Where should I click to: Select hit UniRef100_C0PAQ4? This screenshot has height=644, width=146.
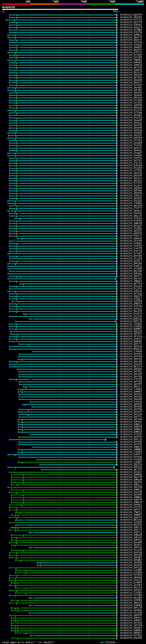131,352
